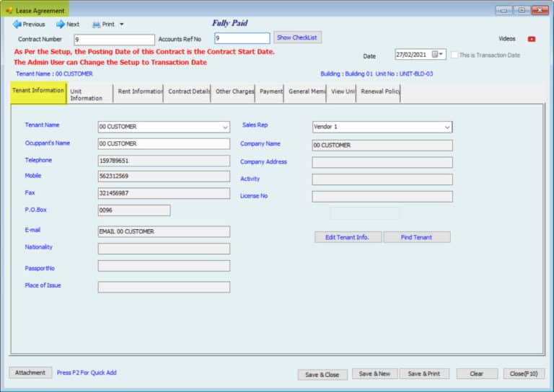Close the Lease Agreement window
This screenshot has width=554, height=392.
540,10
